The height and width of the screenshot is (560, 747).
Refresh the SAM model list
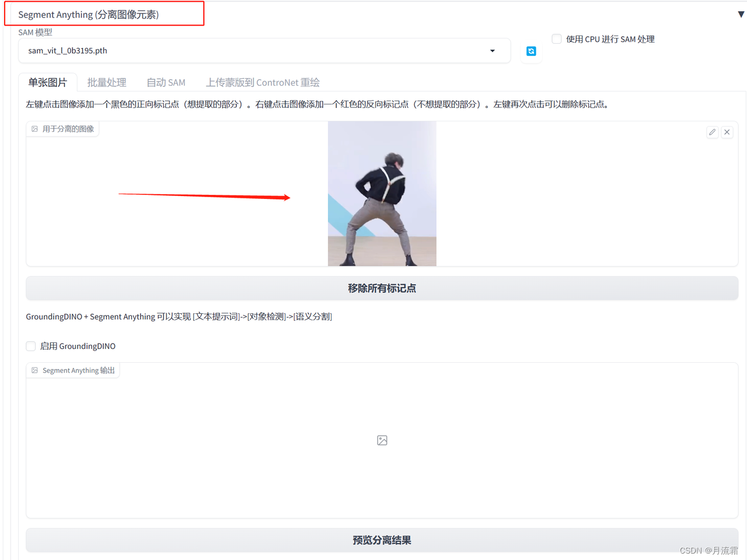coord(531,51)
